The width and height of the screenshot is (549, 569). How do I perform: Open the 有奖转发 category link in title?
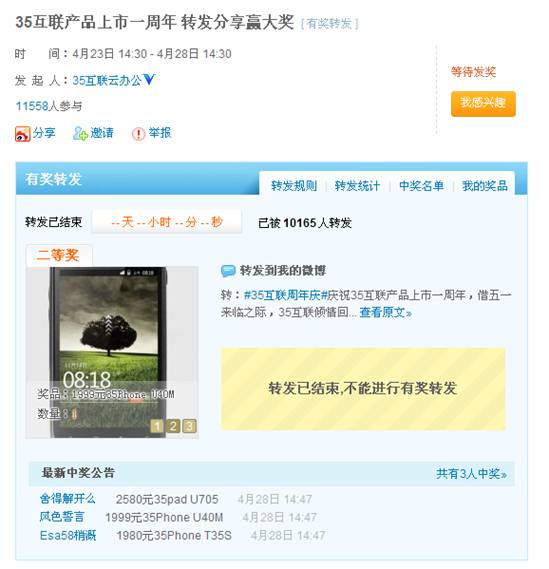[329, 24]
